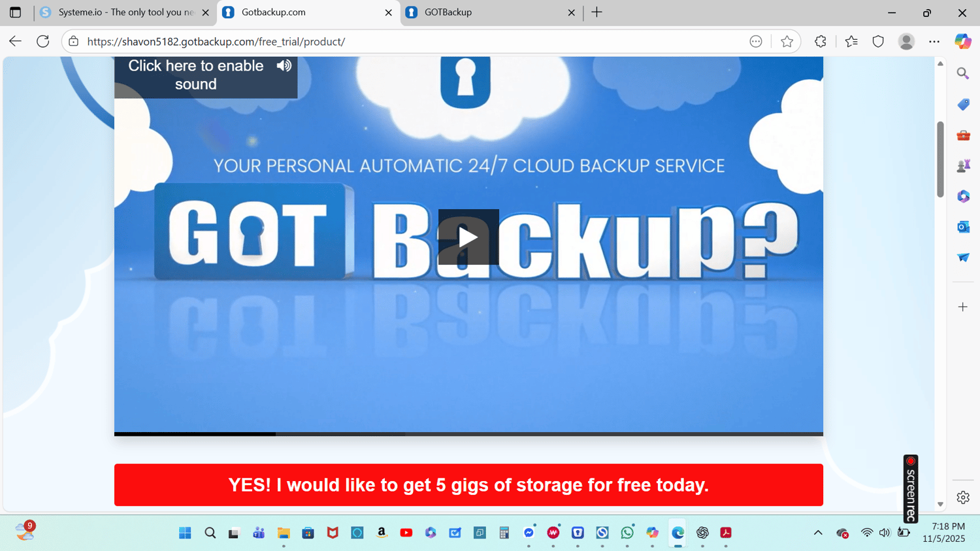Click the page scrollbar up arrow
The height and width of the screenshot is (551, 980).
coord(940,63)
